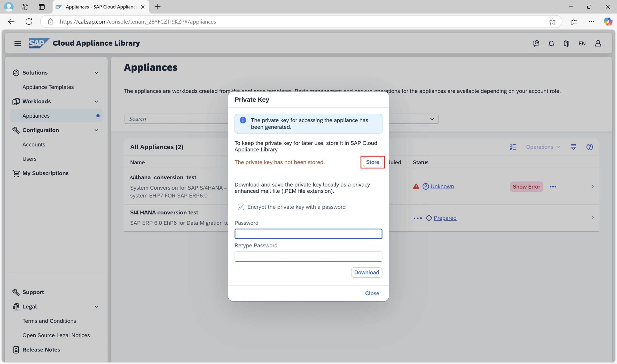
Task: Open the table view settings icon
Action: 574,147
